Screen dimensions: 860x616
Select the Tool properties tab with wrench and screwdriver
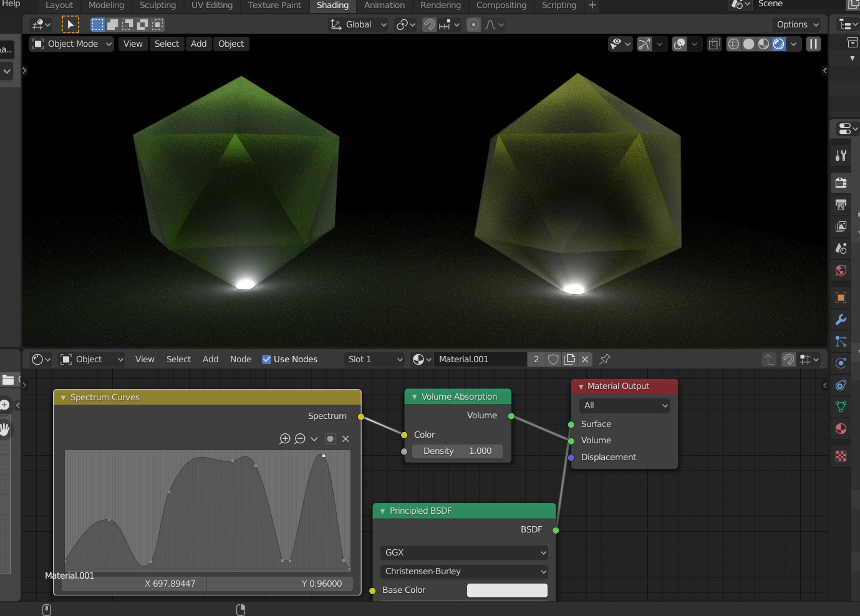[841, 155]
